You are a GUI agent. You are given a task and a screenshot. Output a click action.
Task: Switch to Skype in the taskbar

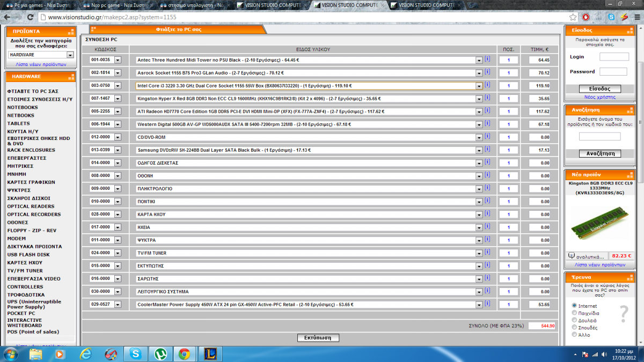pos(135,354)
